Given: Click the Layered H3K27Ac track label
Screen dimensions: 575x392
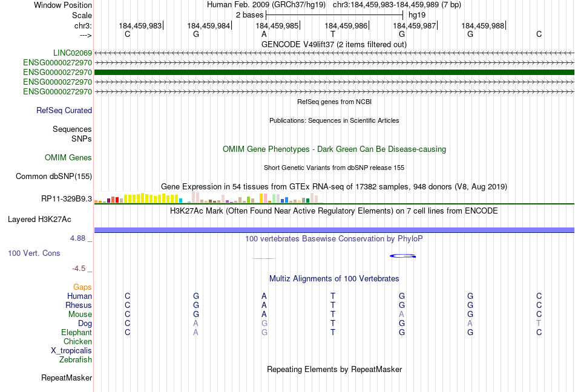Looking at the screenshot, I should [x=39, y=219].
